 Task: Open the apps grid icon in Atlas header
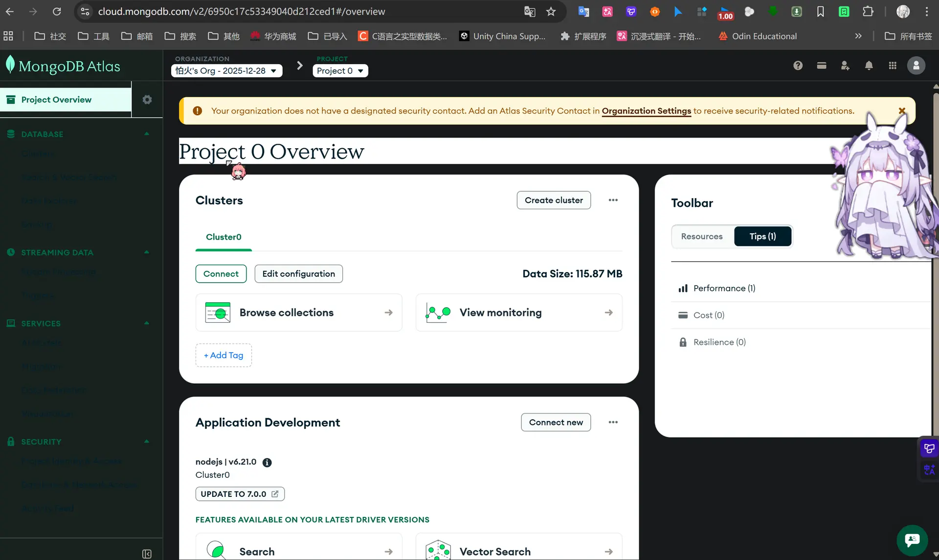tap(893, 66)
